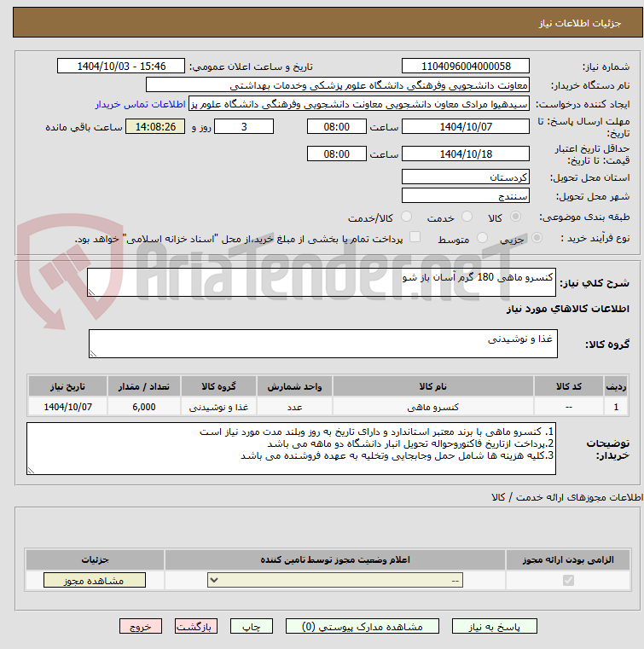The width and height of the screenshot is (644, 649).
Task: Toggle the الزامی بودن ارائه مجوز checkbox
Action: [x=568, y=580]
